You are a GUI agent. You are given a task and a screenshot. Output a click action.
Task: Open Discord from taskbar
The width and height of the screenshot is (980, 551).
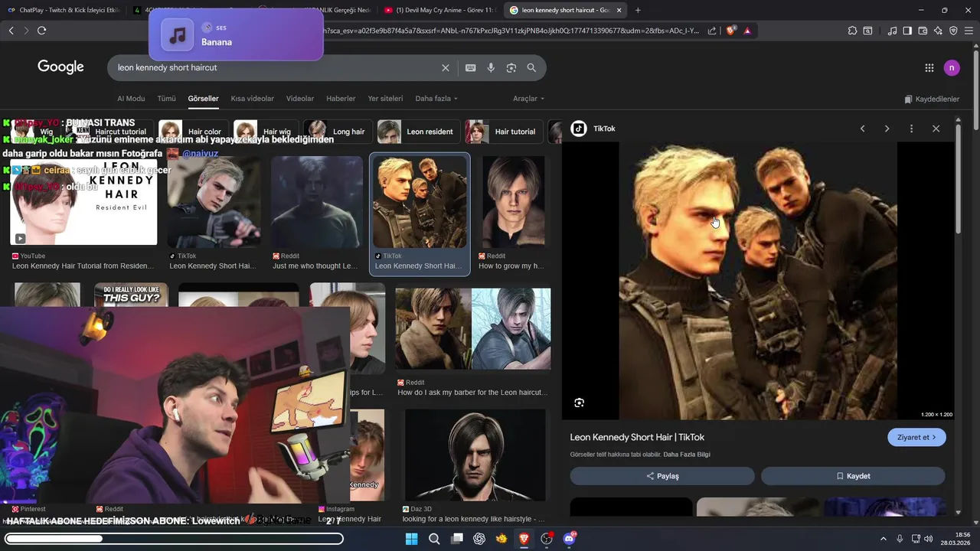(569, 539)
